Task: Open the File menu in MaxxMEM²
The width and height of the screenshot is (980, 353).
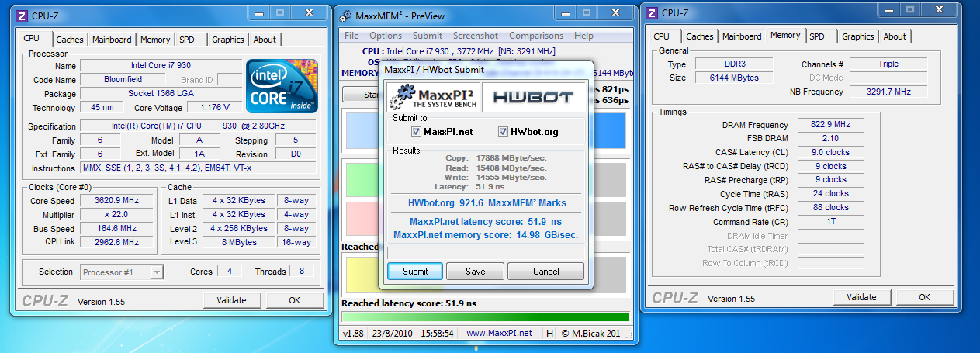Action: (351, 36)
